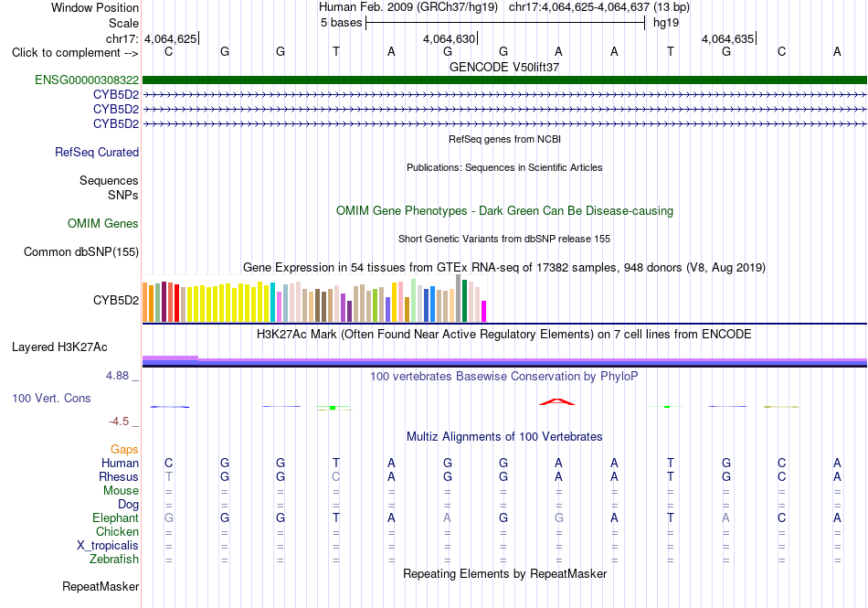The width and height of the screenshot is (868, 608).
Task: Click the ENSG00000308322 gene label
Action: (x=87, y=80)
